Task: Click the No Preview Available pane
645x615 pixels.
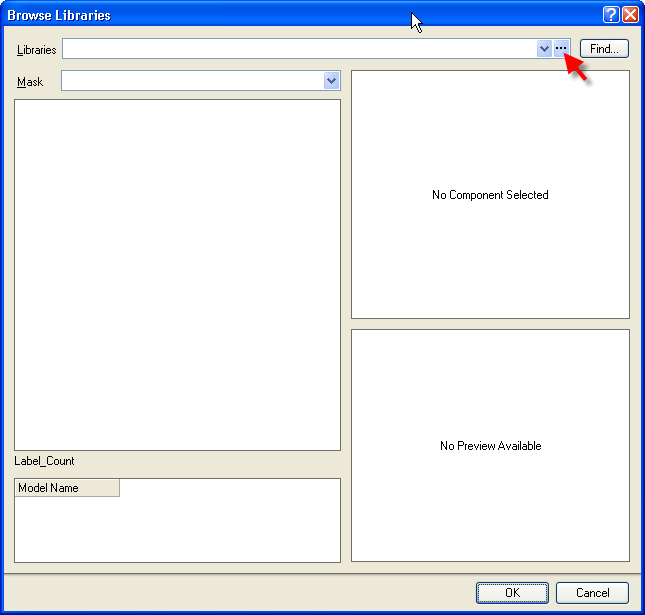Action: pyautogui.click(x=490, y=446)
